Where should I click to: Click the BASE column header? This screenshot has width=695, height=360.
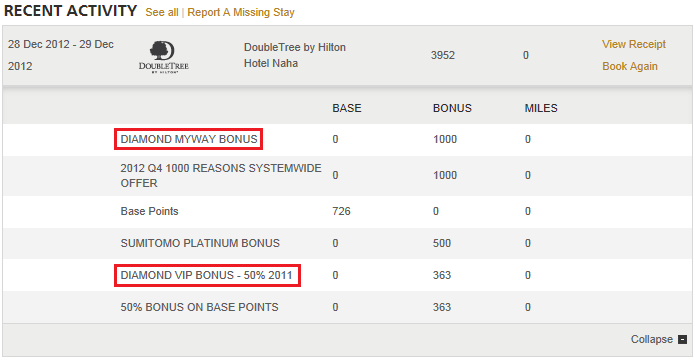point(347,109)
